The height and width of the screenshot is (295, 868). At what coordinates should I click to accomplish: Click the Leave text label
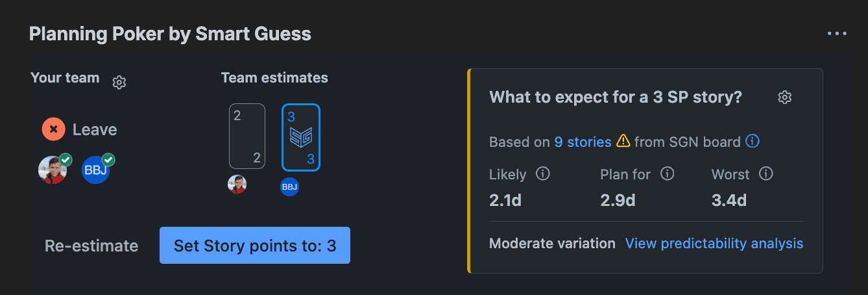pyautogui.click(x=95, y=130)
